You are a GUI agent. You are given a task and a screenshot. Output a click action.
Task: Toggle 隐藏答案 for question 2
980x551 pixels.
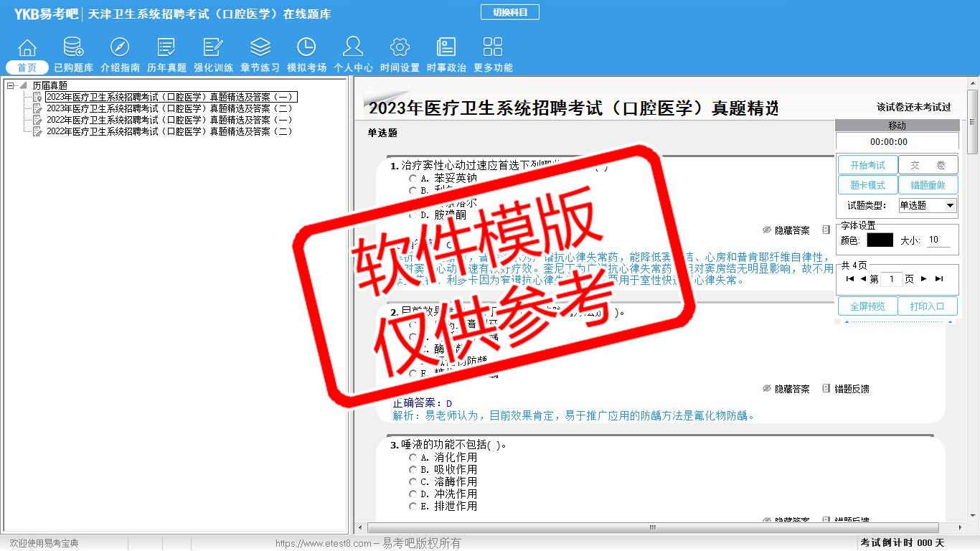786,389
